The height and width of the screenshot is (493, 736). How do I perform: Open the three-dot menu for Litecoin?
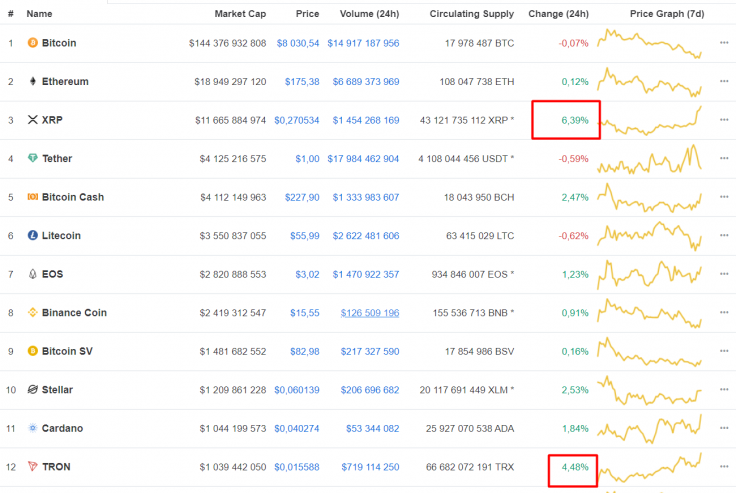coord(724,235)
